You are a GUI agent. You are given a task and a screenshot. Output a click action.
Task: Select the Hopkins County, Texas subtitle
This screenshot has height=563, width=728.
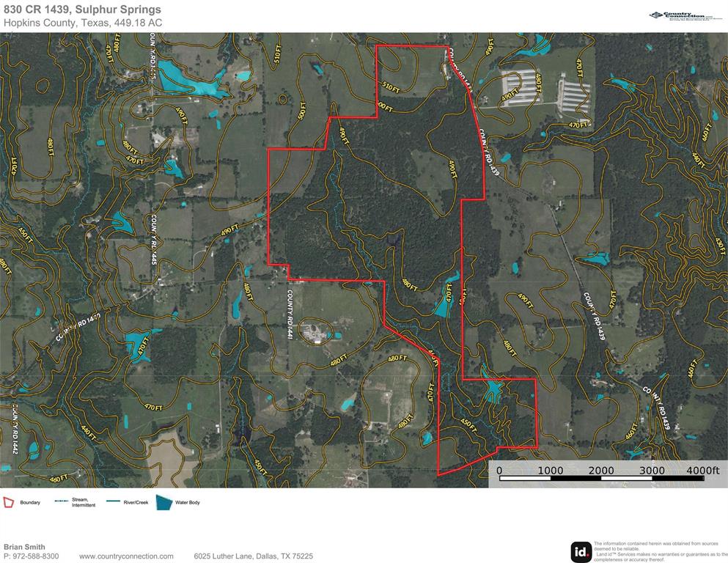click(x=83, y=23)
